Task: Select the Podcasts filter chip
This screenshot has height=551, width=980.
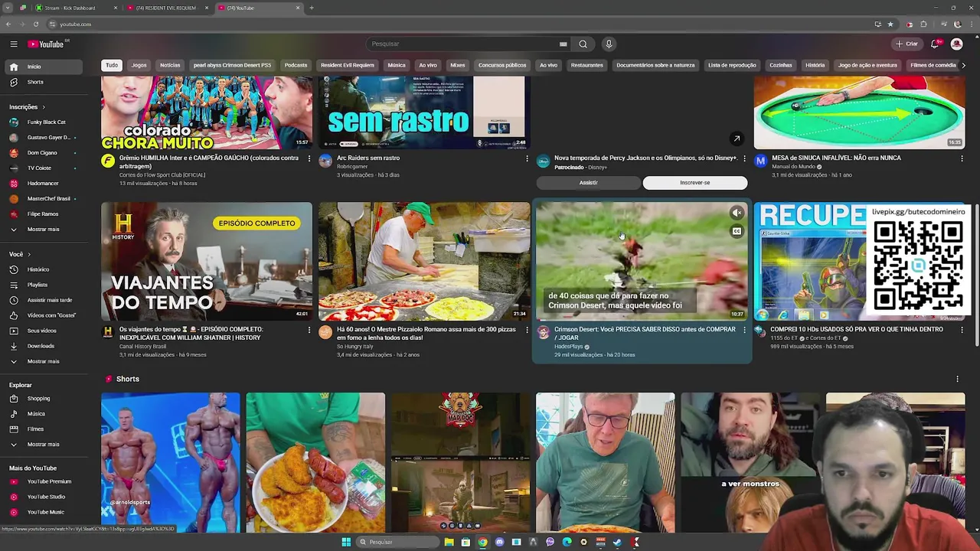Action: [296, 66]
